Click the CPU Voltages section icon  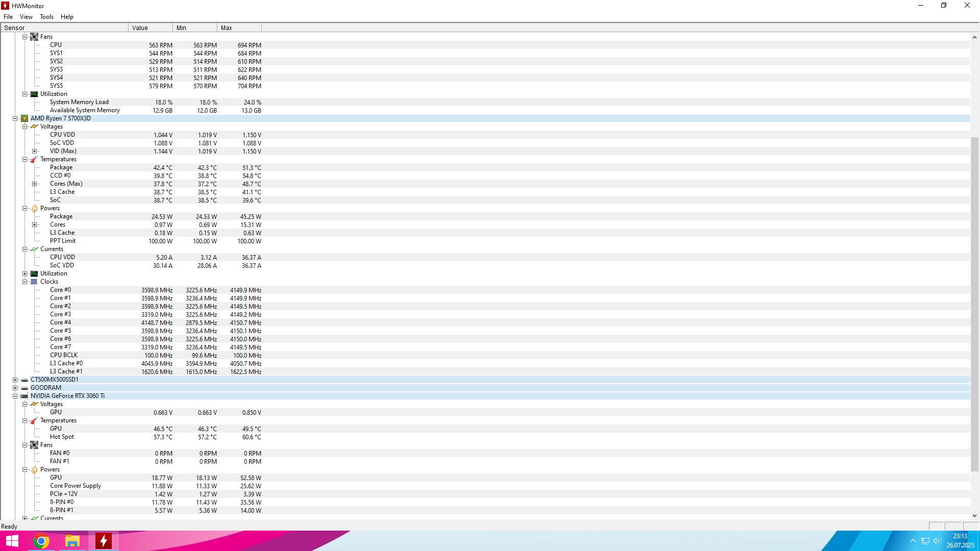(x=34, y=127)
